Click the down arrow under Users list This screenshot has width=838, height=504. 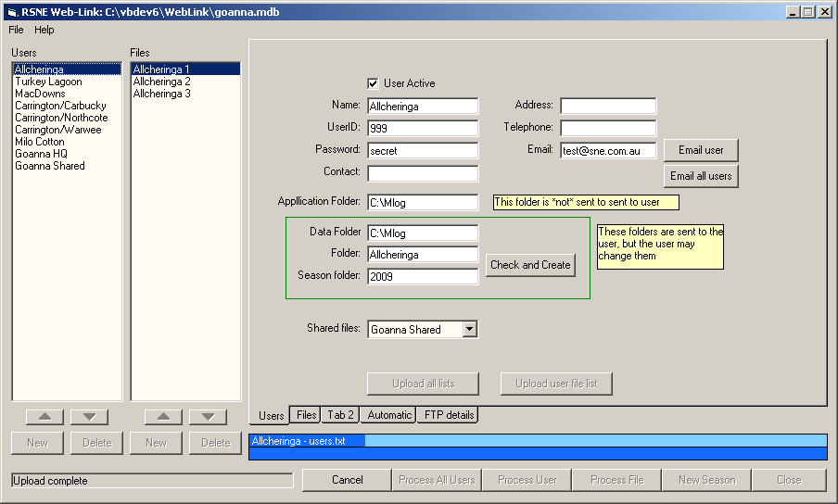coord(89,417)
